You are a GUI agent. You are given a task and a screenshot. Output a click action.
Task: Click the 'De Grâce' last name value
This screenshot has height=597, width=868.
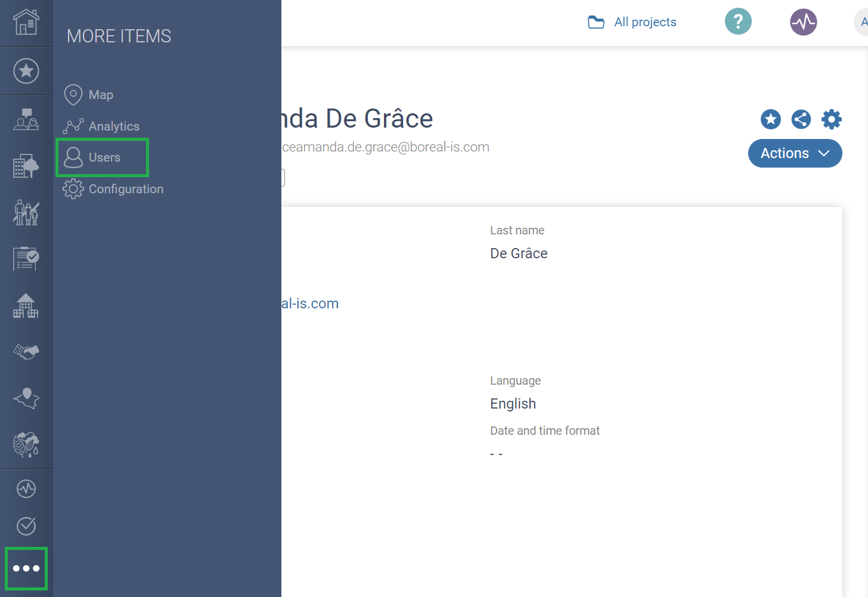[x=519, y=253]
